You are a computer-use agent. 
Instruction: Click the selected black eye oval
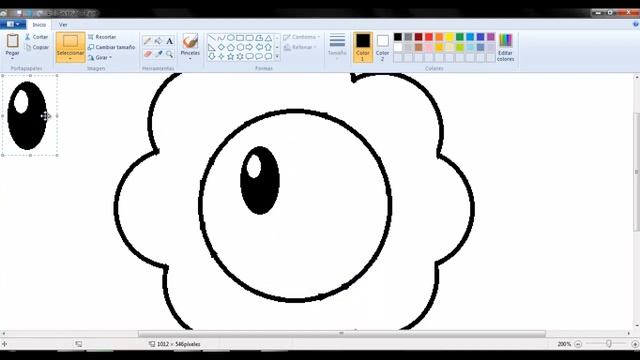pos(27,116)
